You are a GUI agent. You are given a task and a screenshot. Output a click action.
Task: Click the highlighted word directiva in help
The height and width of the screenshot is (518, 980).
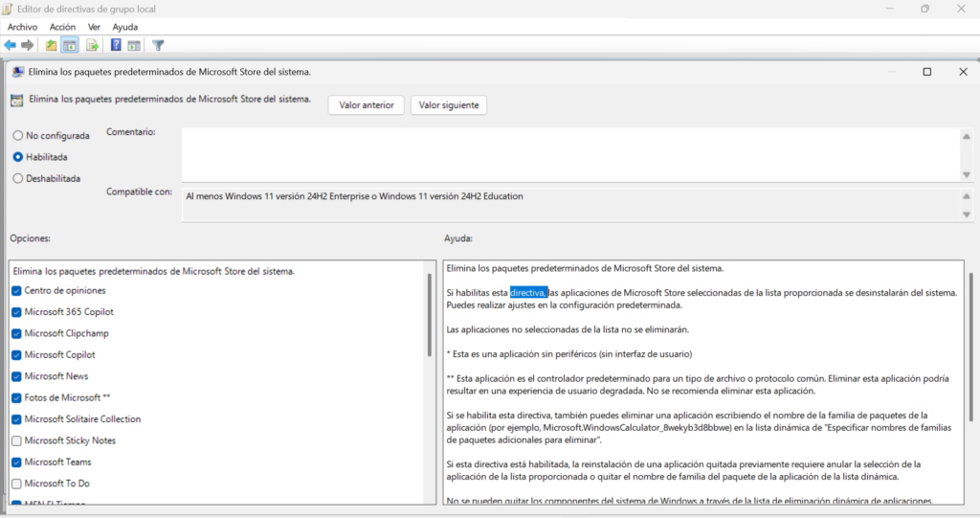(x=528, y=293)
